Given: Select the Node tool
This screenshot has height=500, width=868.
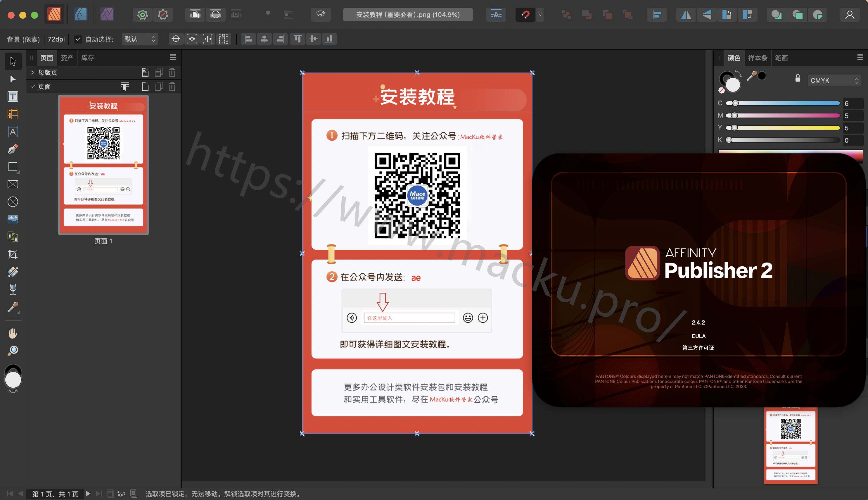Looking at the screenshot, I should [x=13, y=79].
